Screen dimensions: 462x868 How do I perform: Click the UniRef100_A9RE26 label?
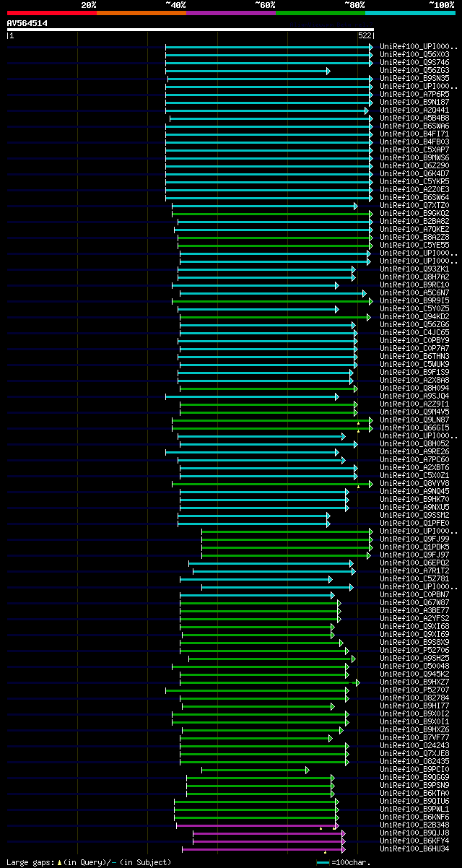click(414, 451)
